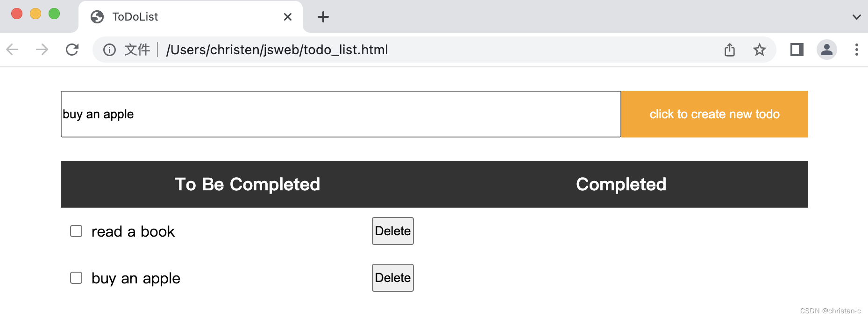This screenshot has width=868, height=318.
Task: Go back using the browser back arrow
Action: click(13, 50)
